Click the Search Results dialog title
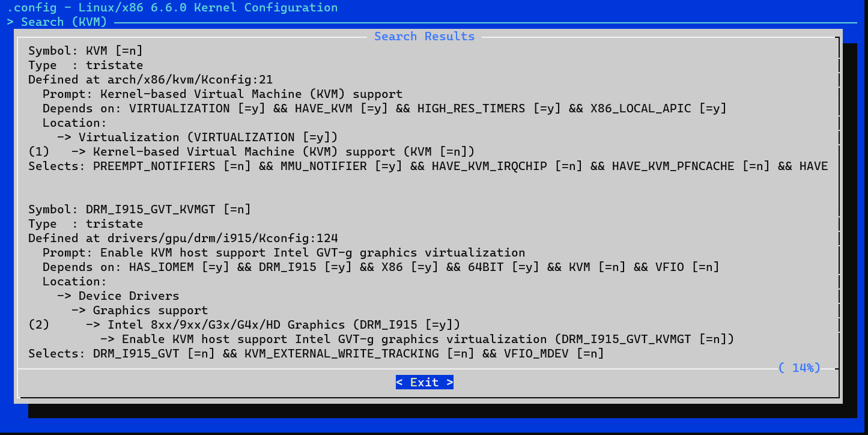Viewport: 868px width, 435px height. 424,36
